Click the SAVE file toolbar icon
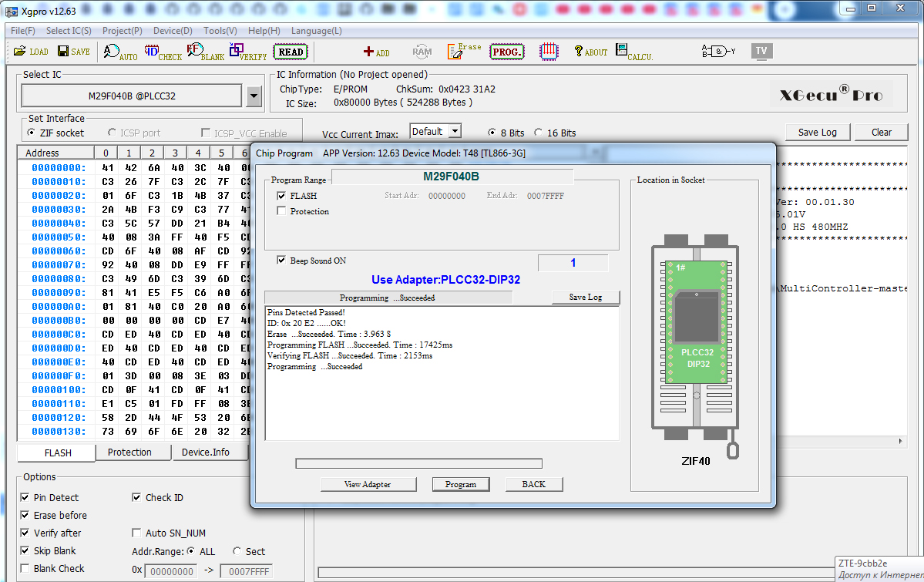 (74, 52)
